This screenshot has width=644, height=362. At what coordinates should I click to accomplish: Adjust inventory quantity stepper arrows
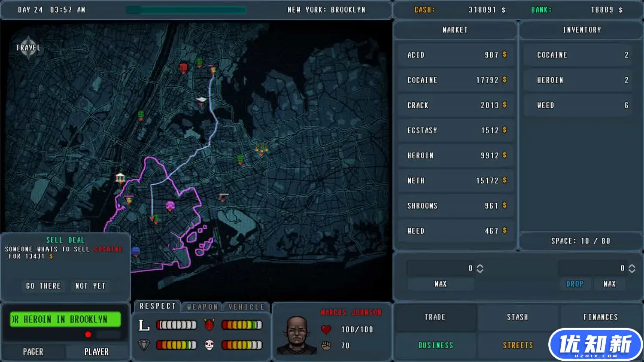click(632, 268)
